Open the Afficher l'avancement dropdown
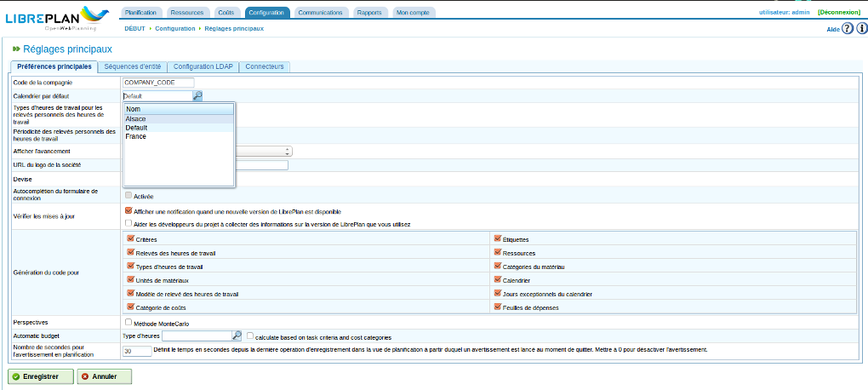Viewport: 868px width, 390px height. tap(288, 151)
